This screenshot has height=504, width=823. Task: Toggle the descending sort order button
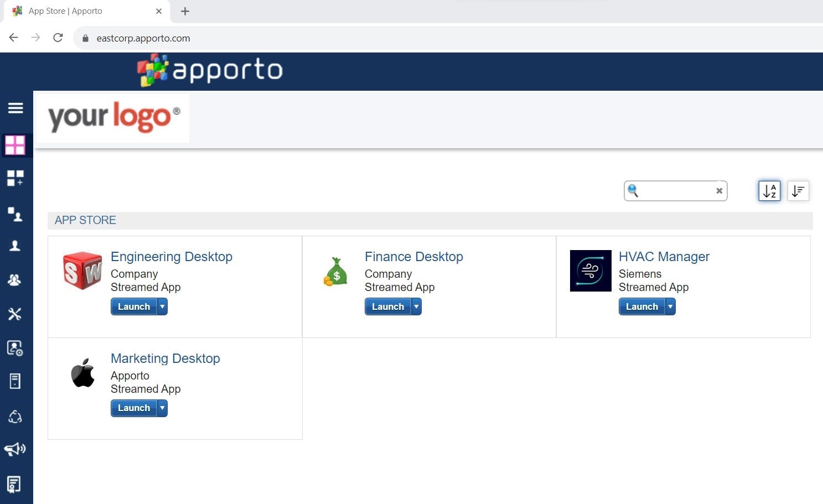[x=798, y=191]
